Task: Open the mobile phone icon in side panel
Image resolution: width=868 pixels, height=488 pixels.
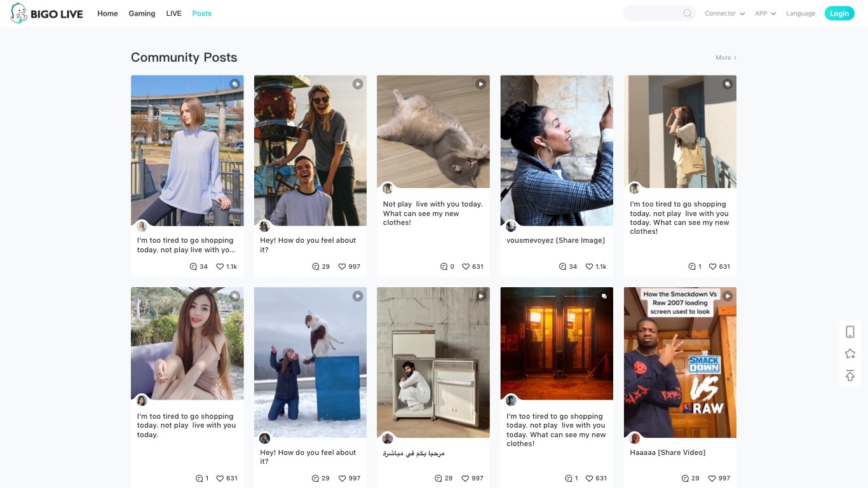Action: [x=850, y=332]
